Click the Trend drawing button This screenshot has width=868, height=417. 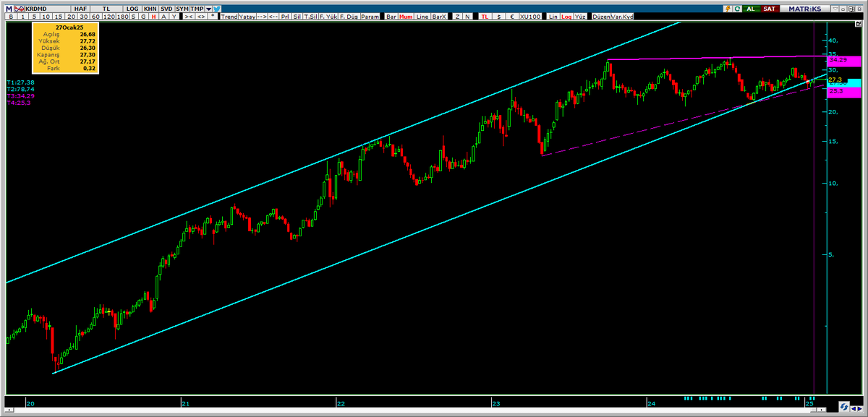click(229, 16)
